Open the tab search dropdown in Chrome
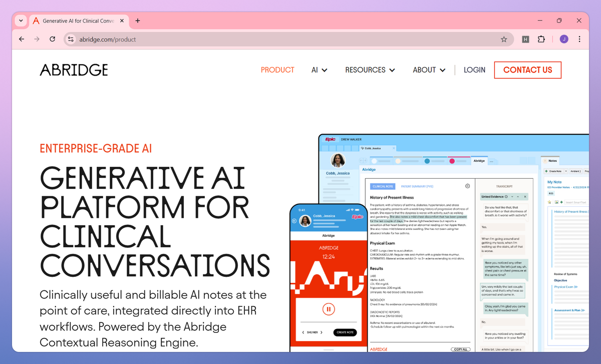Image resolution: width=601 pixels, height=364 pixels. coord(20,21)
